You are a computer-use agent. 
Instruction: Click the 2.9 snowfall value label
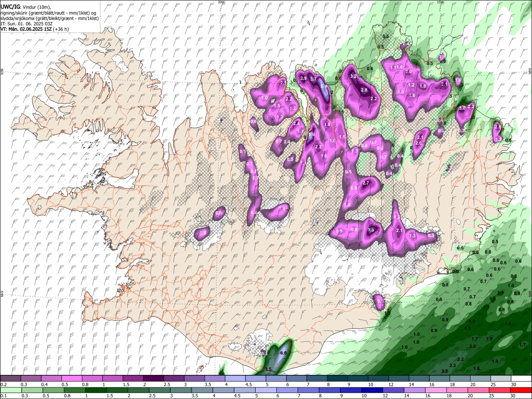click(303, 78)
